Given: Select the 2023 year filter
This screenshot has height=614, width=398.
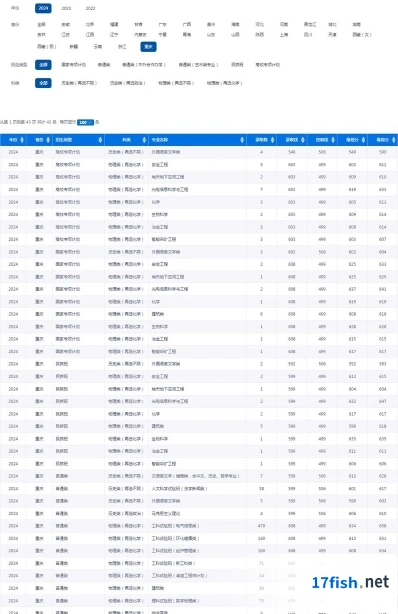Looking at the screenshot, I should (x=66, y=8).
